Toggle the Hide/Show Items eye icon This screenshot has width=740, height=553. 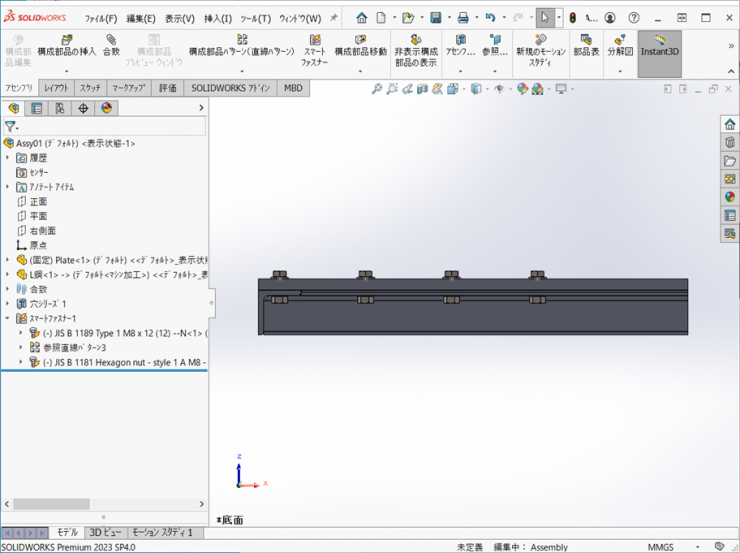499,89
